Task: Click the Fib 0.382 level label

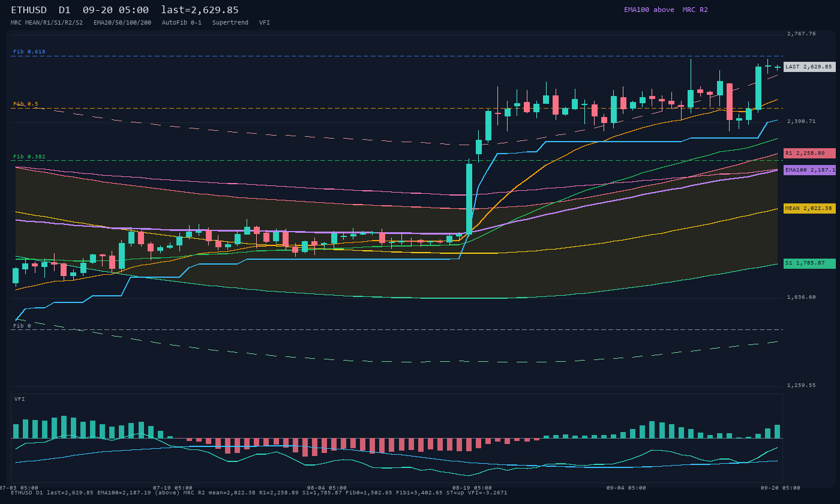Action: [x=29, y=157]
